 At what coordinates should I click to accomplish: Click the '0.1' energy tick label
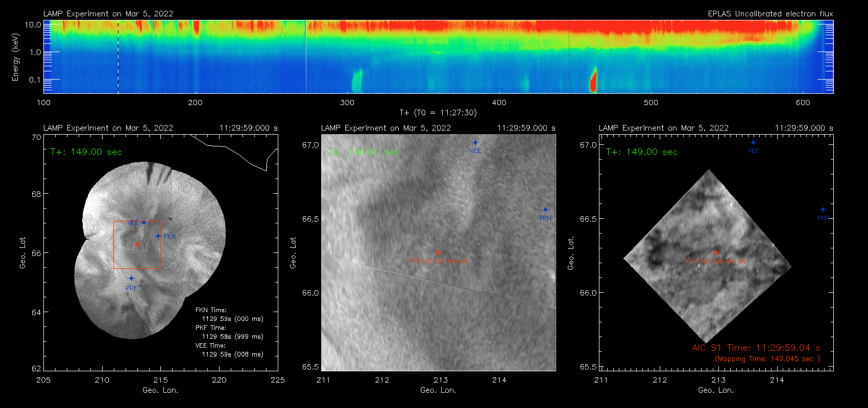(35, 80)
